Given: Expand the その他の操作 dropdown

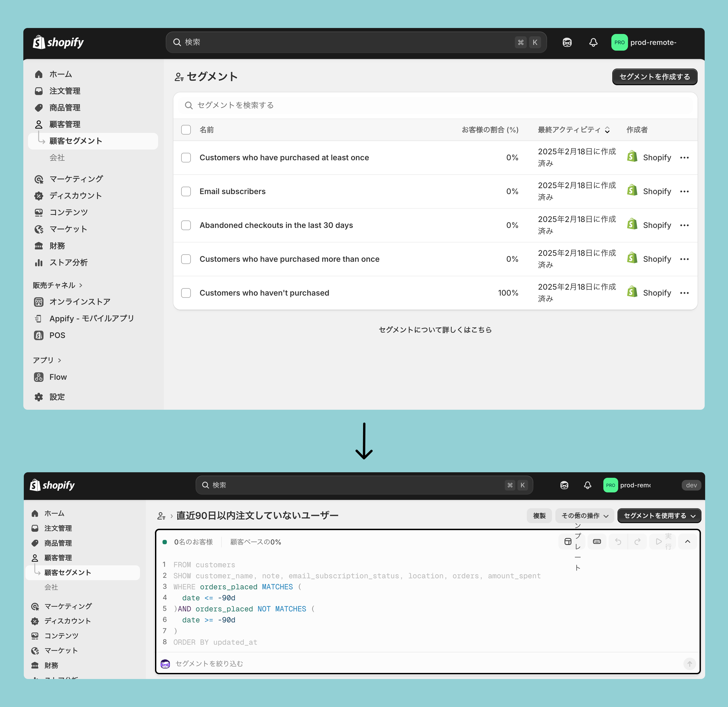Looking at the screenshot, I should pyautogui.click(x=585, y=516).
